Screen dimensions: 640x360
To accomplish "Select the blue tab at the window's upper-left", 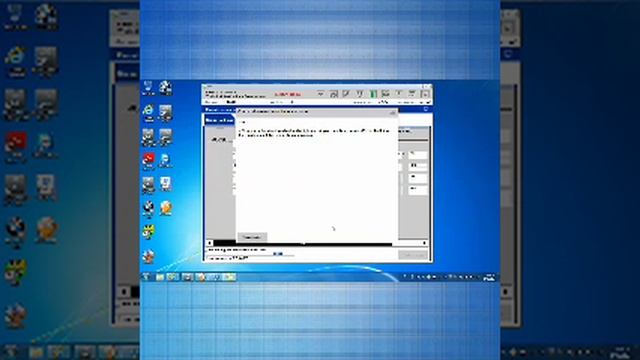I will pos(219,120).
